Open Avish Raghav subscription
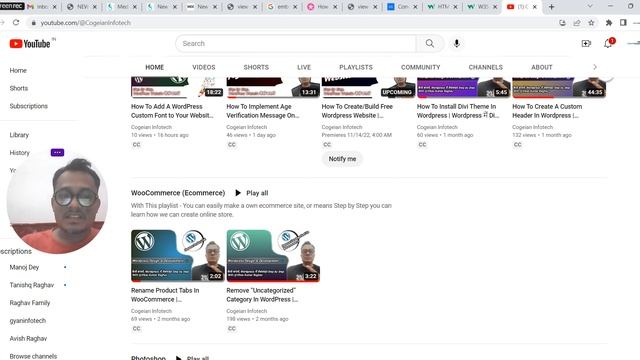Screen dimensions: 640x360 pos(28,338)
